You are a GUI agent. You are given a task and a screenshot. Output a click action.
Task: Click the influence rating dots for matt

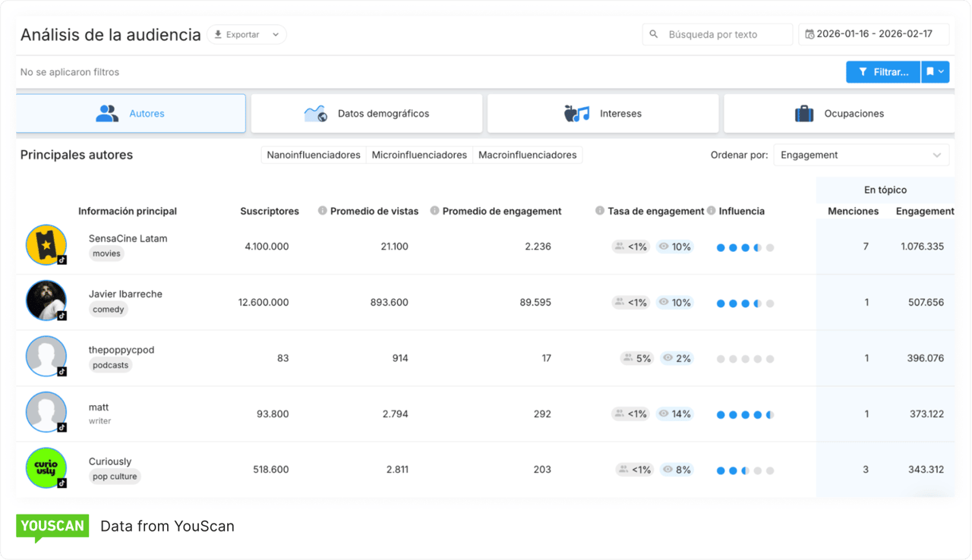(x=745, y=415)
